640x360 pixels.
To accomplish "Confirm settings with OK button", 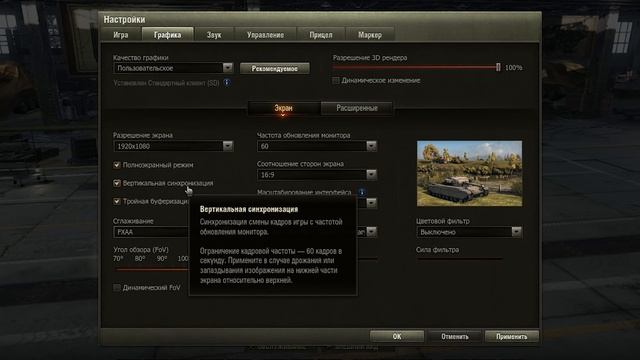I will pyautogui.click(x=397, y=336).
